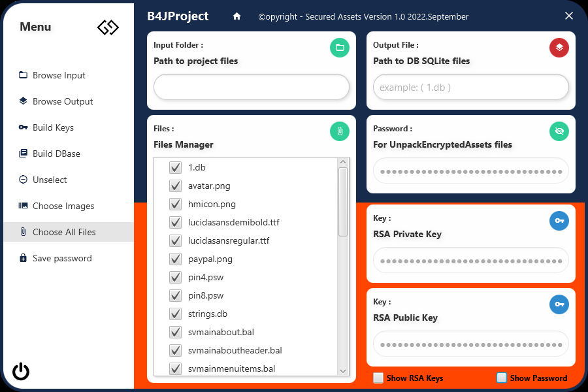Uncheck the avatar.png file checkbox

(175, 186)
